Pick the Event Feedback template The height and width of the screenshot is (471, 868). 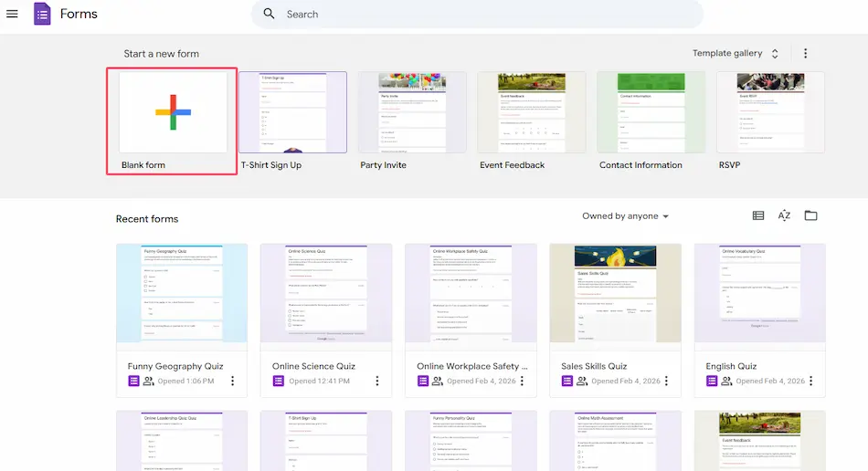pyautogui.click(x=531, y=112)
